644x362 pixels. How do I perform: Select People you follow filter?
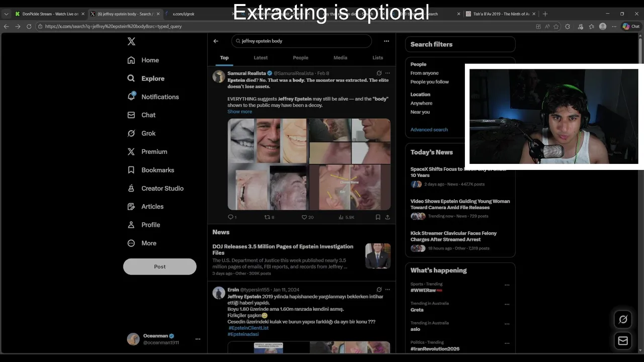pyautogui.click(x=430, y=82)
